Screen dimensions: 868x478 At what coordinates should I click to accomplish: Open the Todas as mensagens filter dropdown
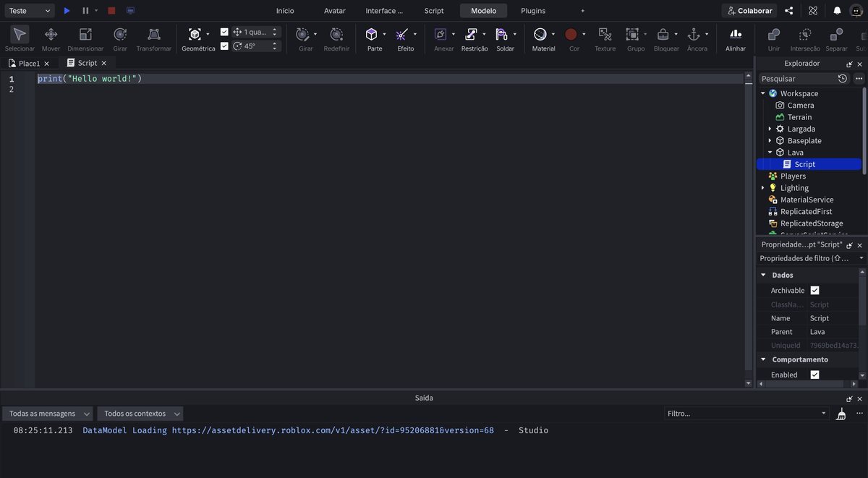[x=48, y=414]
